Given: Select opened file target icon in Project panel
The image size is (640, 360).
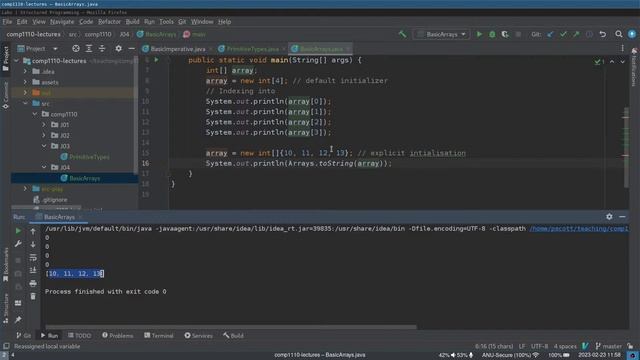Looking at the screenshot, I should coord(76,49).
